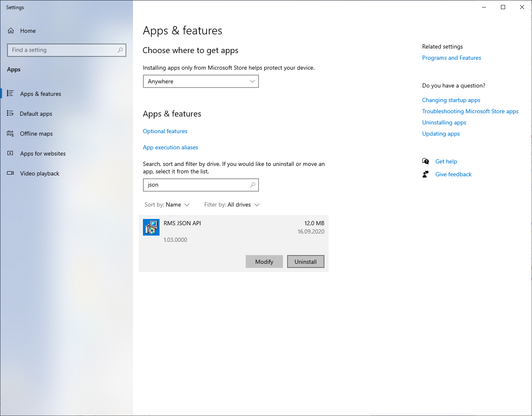Click the RMS JSON API installer icon
The width and height of the screenshot is (532, 416).
point(151,227)
